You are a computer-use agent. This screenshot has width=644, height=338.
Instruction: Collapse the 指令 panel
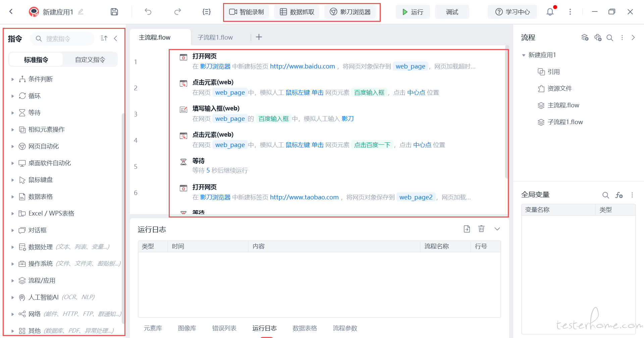point(116,38)
